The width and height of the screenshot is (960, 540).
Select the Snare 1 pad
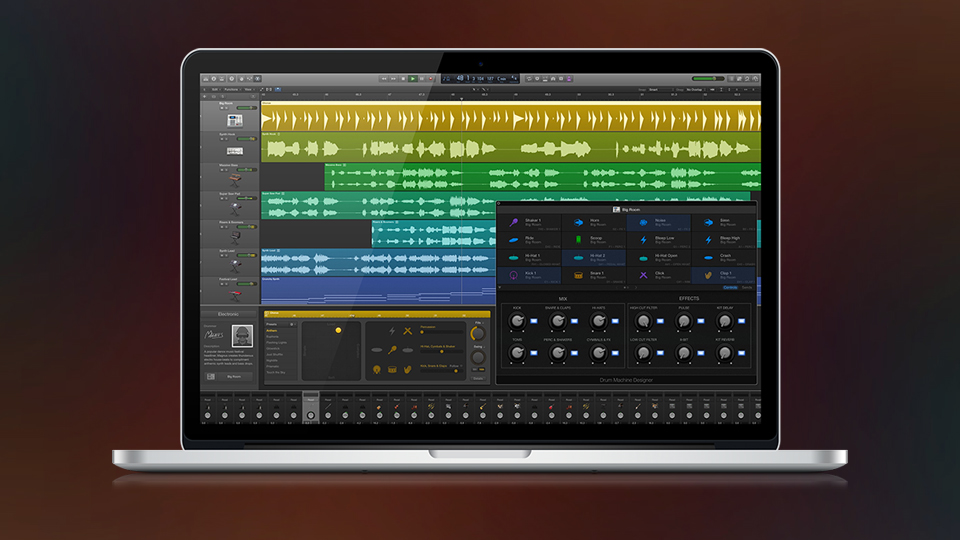point(594,276)
